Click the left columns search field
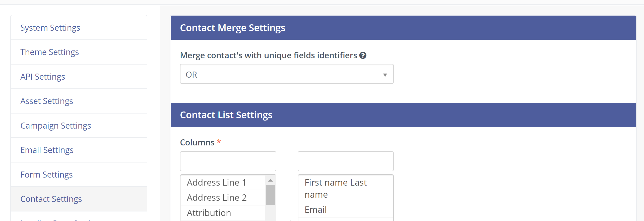644x221 pixels. click(x=228, y=161)
